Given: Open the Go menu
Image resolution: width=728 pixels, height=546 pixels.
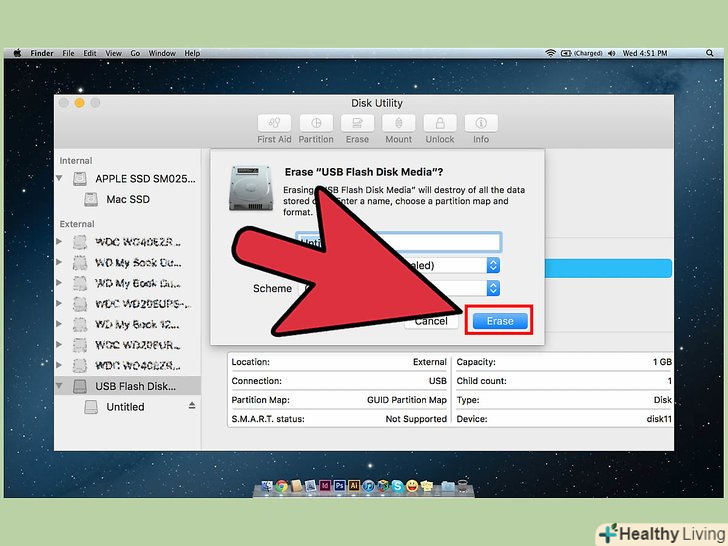Looking at the screenshot, I should (135, 53).
